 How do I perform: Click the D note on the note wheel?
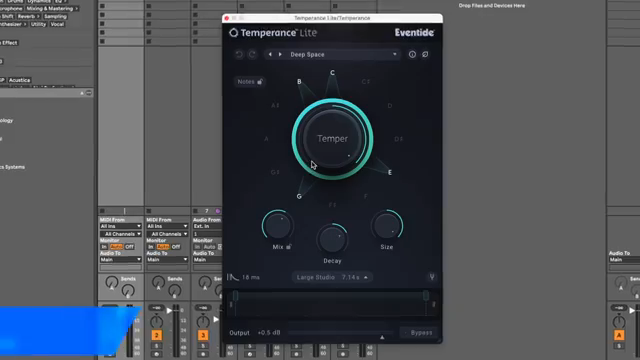(x=390, y=106)
